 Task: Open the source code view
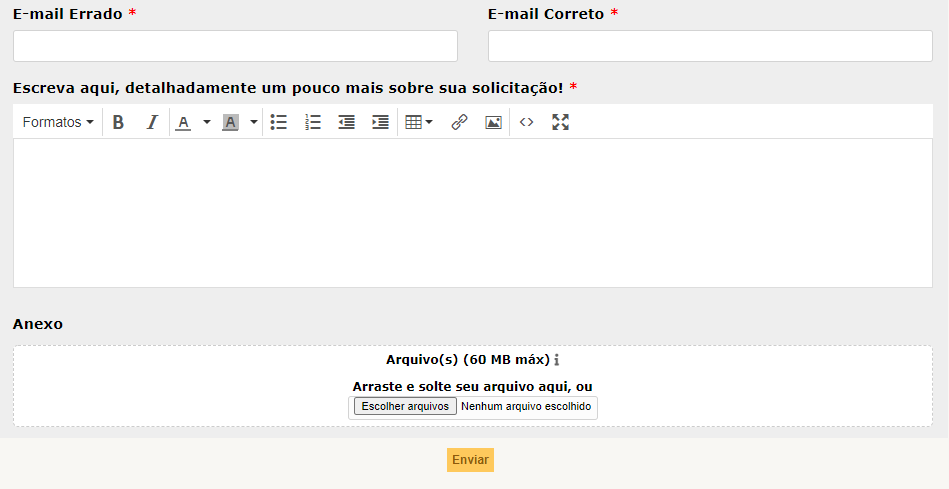pyautogui.click(x=527, y=122)
